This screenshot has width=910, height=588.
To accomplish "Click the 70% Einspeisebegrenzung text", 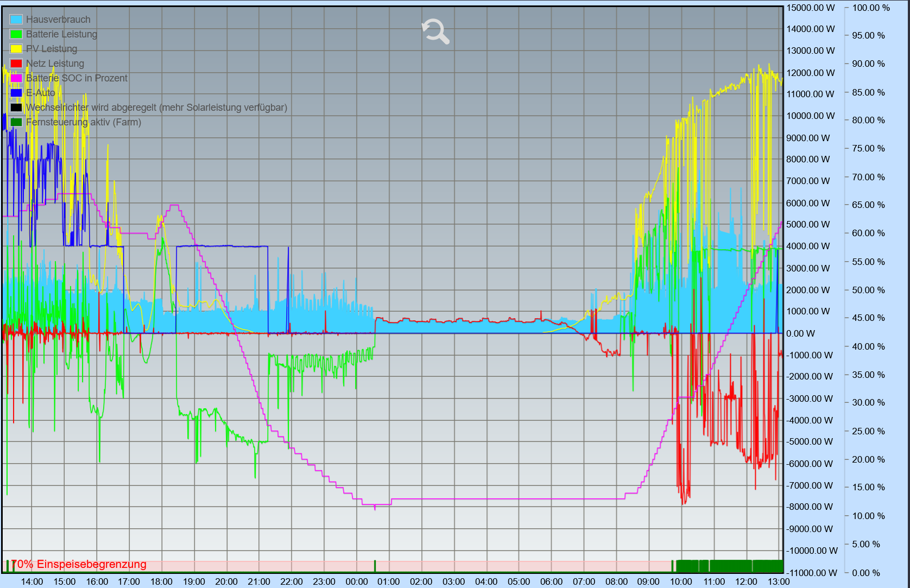I will click(x=79, y=564).
